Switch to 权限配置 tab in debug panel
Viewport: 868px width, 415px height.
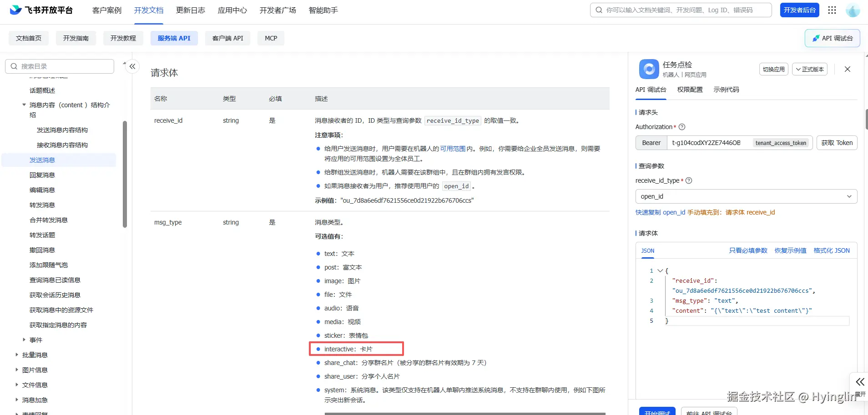tap(690, 90)
